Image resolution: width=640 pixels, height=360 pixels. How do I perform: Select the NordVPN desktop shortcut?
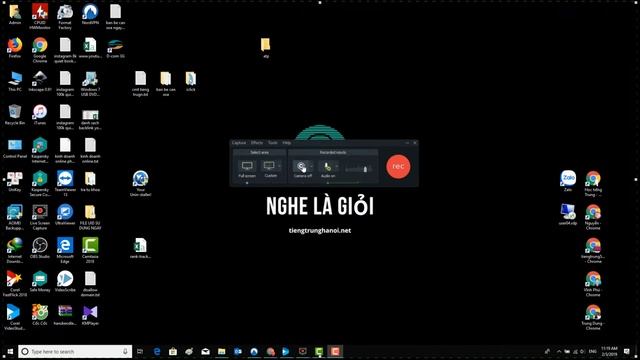pyautogui.click(x=90, y=14)
